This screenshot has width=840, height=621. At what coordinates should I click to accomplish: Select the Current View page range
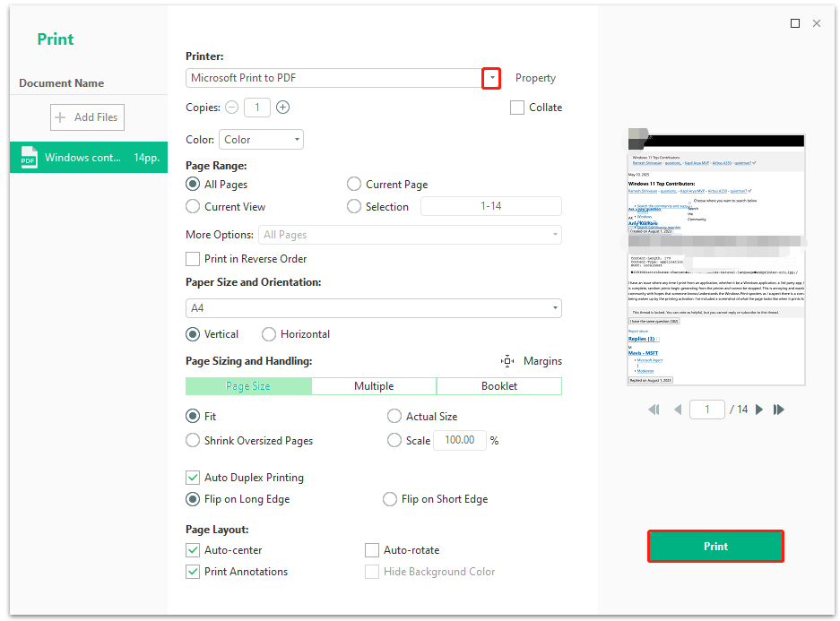pos(193,207)
